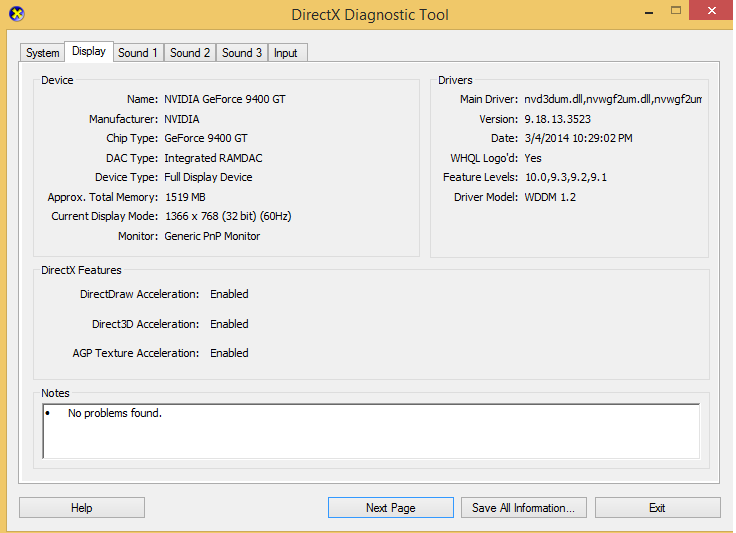736x533 pixels.
Task: Go to the Sound 2 tab
Action: pyautogui.click(x=190, y=53)
